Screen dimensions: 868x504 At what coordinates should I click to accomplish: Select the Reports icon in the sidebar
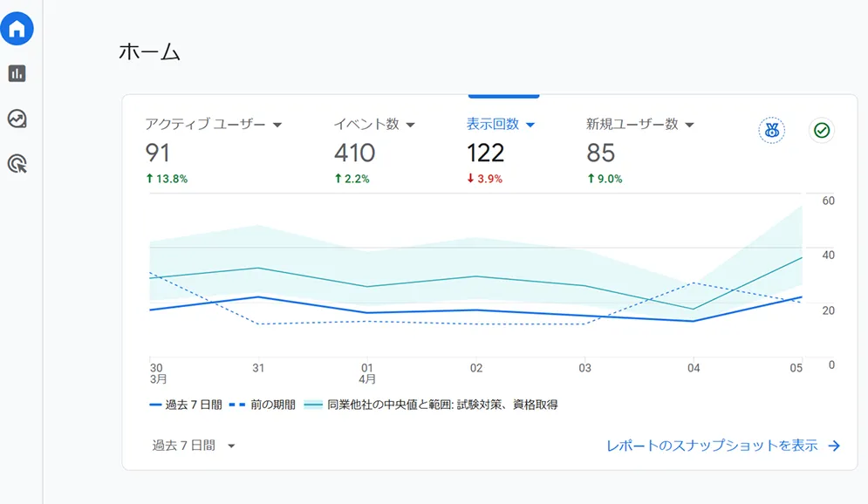point(16,74)
